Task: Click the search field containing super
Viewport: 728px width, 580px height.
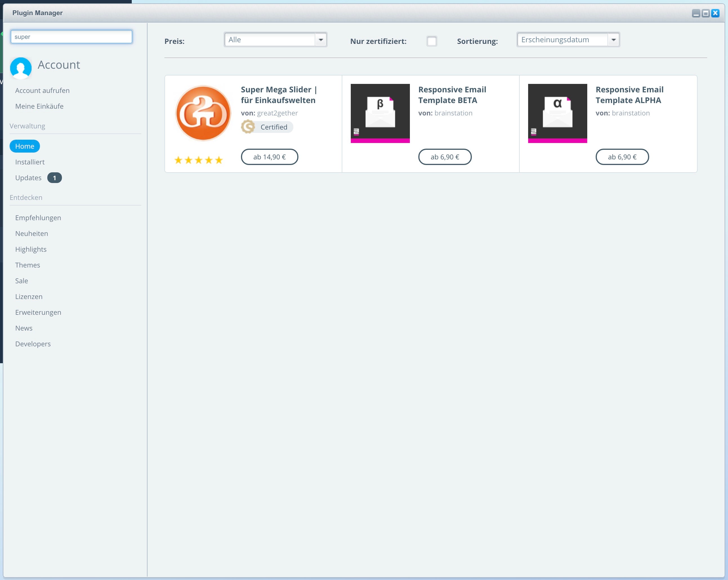Action: coord(71,37)
